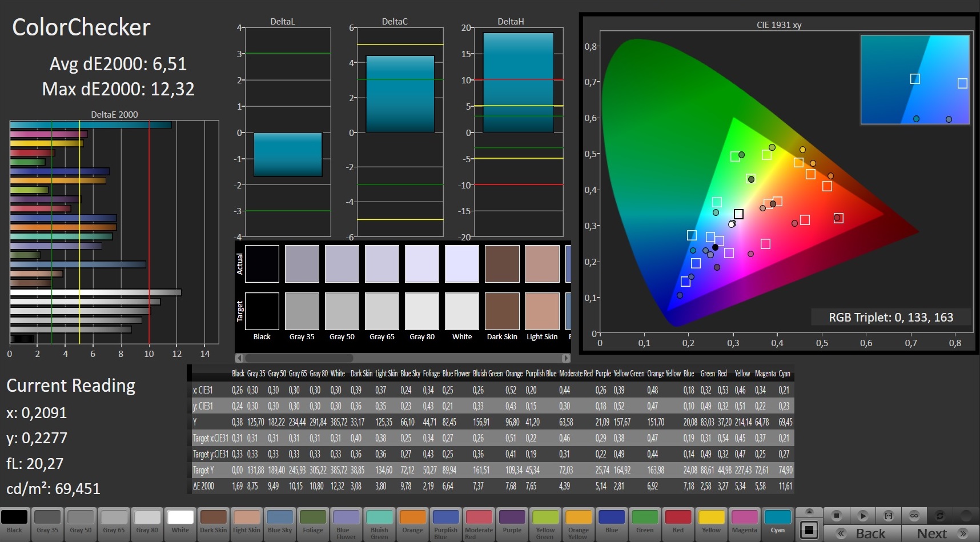This screenshot has height=542, width=980.
Task: Click the read series bracket icon
Action: [x=889, y=515]
